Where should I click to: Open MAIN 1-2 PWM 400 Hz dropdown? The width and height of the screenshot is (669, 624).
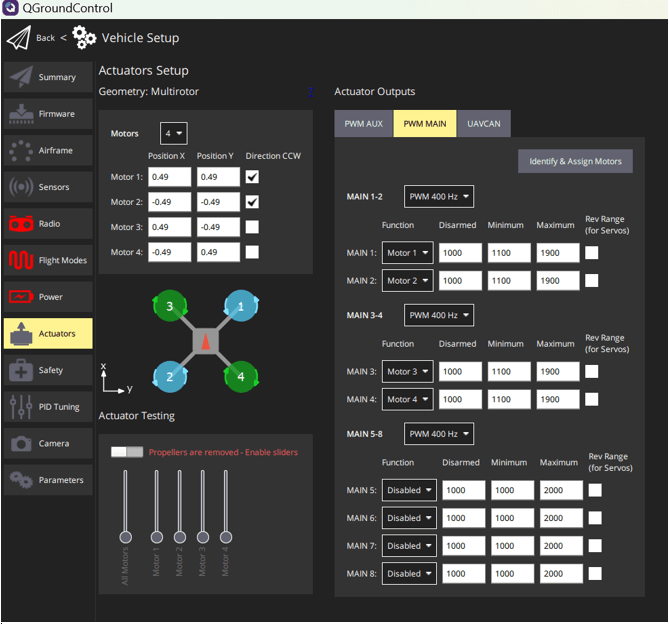click(x=438, y=196)
